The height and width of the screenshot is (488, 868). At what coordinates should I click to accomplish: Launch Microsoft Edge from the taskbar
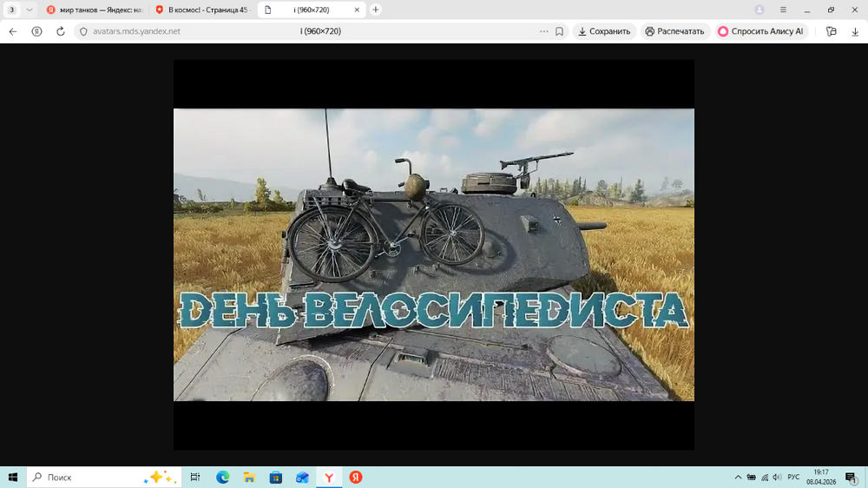[x=222, y=477]
